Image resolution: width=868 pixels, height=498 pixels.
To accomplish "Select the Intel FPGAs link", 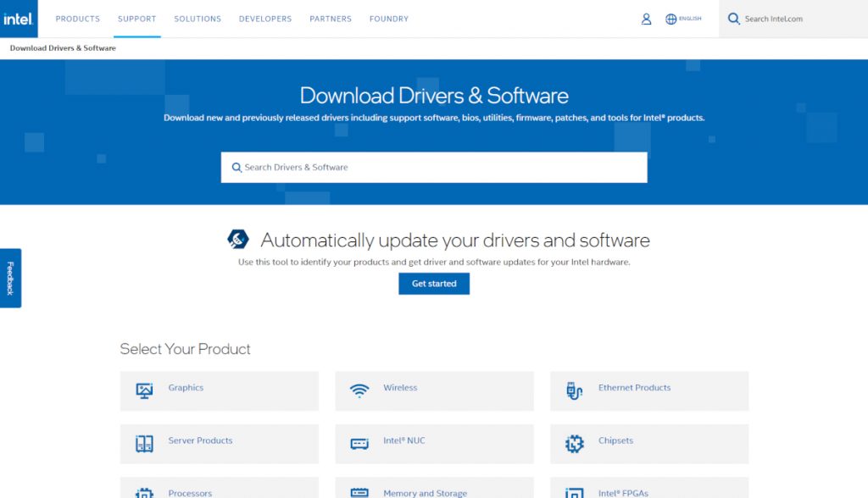I will [623, 493].
